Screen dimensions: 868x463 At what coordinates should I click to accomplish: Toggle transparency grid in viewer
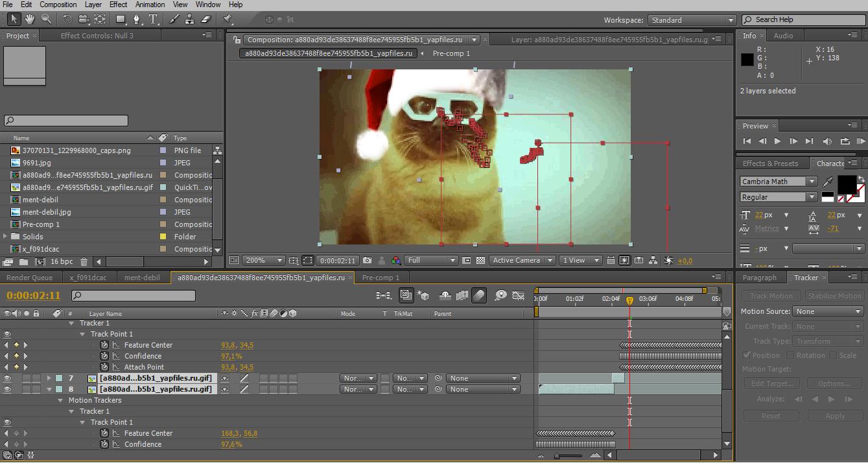click(480, 261)
